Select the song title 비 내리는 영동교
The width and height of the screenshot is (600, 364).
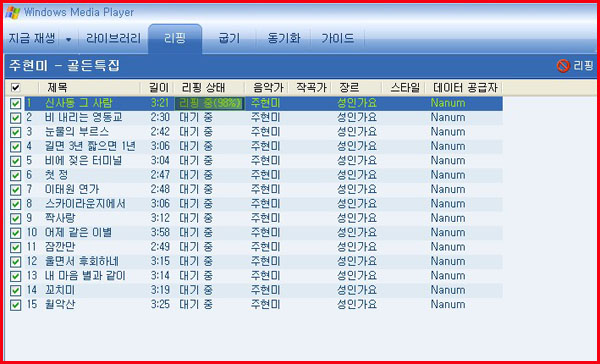click(x=83, y=118)
